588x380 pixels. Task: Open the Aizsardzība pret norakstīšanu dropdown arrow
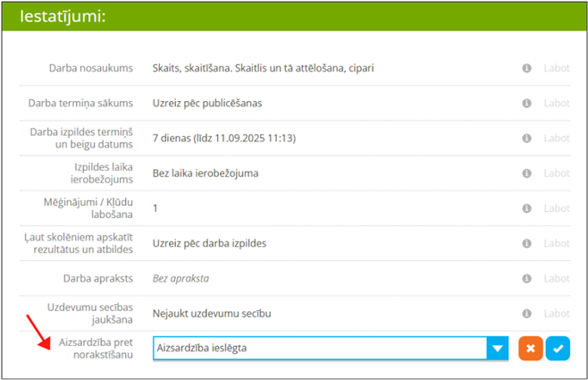(497, 348)
